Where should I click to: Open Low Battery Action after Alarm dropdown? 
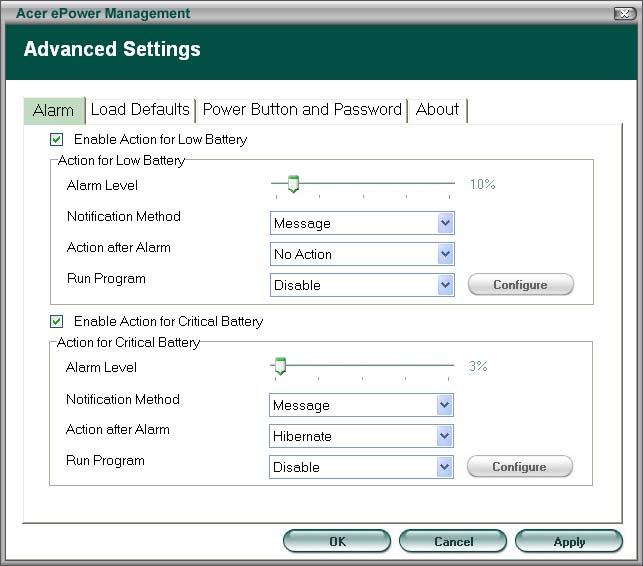[x=362, y=254]
